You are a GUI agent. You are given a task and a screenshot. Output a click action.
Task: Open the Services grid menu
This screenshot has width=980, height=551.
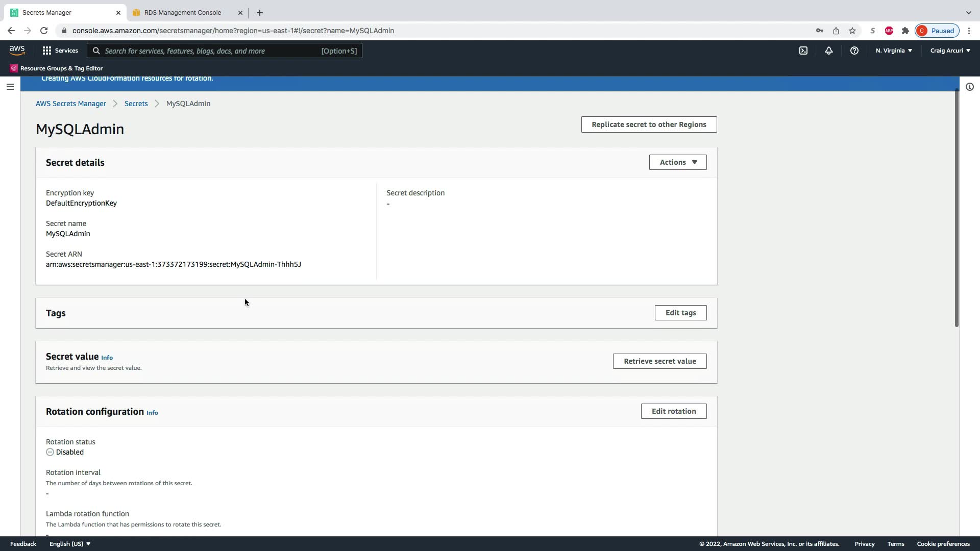click(60, 51)
